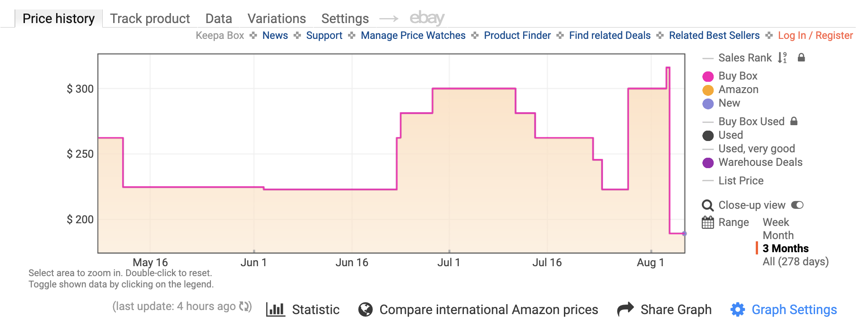Open the Product Finder link

click(517, 35)
